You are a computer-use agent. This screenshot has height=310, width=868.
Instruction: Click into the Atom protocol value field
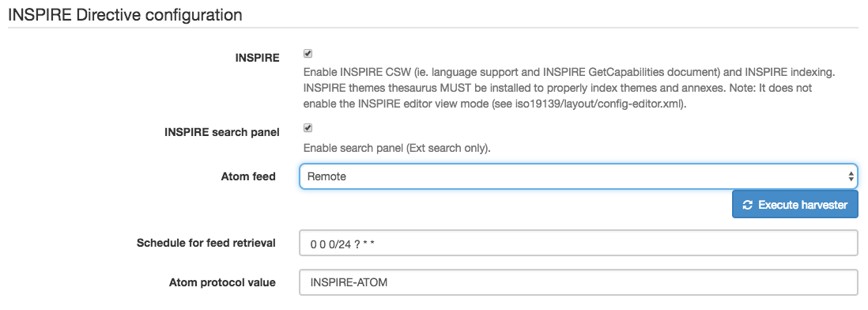(579, 282)
